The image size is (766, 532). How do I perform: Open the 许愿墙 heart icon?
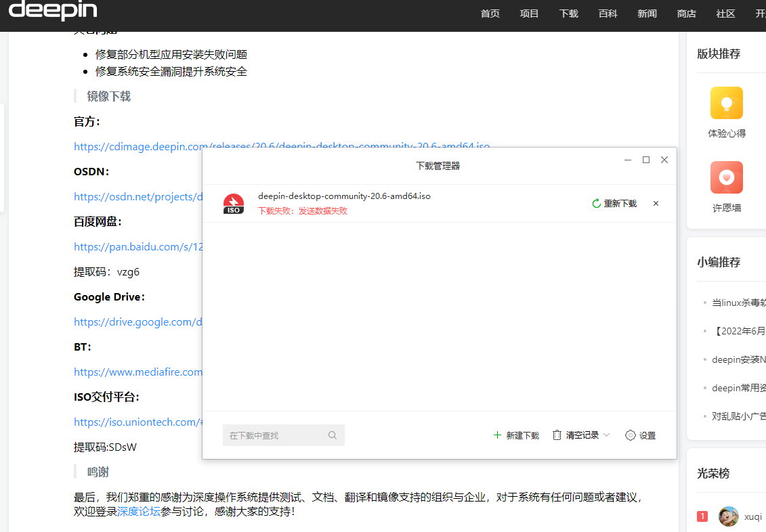727,177
